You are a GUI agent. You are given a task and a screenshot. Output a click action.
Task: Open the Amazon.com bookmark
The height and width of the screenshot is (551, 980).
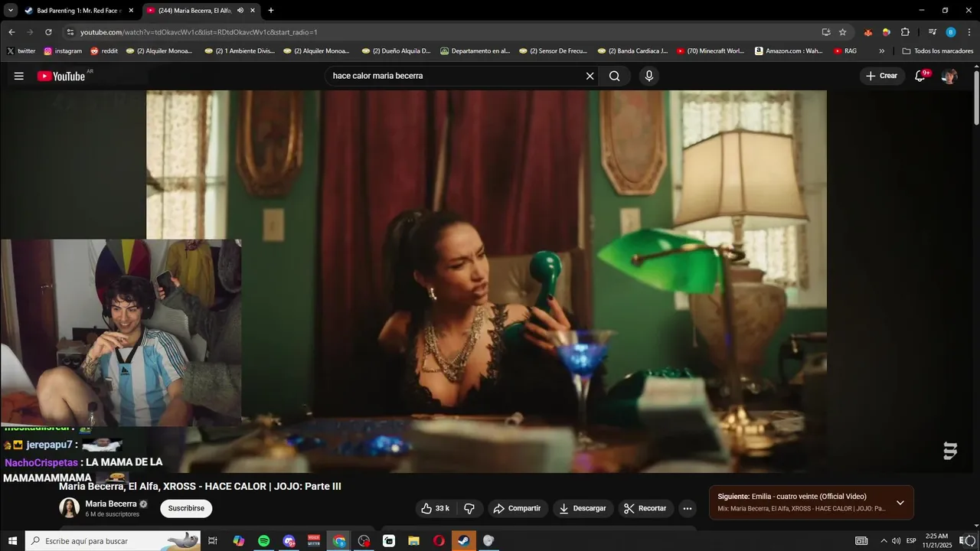[789, 51]
